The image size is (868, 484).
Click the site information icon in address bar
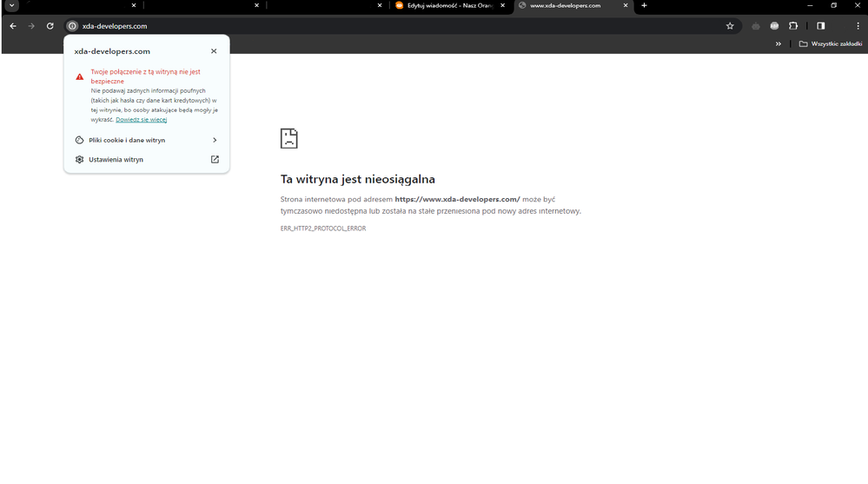pyautogui.click(x=72, y=26)
